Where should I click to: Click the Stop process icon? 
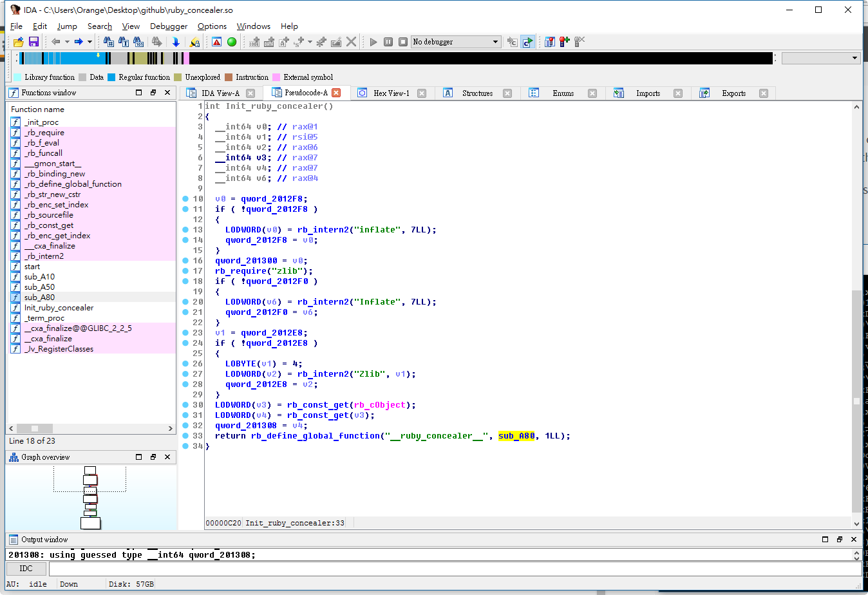click(x=403, y=42)
